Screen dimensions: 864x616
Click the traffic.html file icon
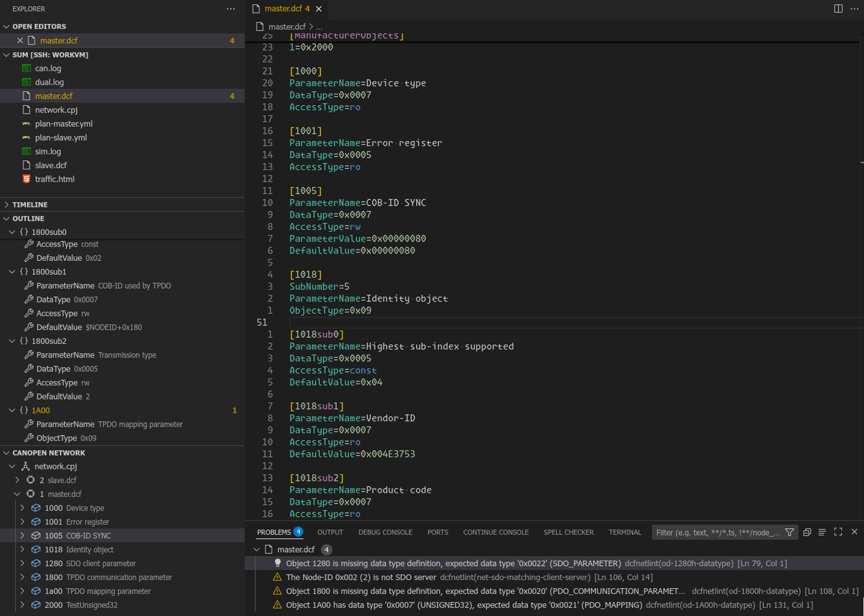pyautogui.click(x=26, y=179)
